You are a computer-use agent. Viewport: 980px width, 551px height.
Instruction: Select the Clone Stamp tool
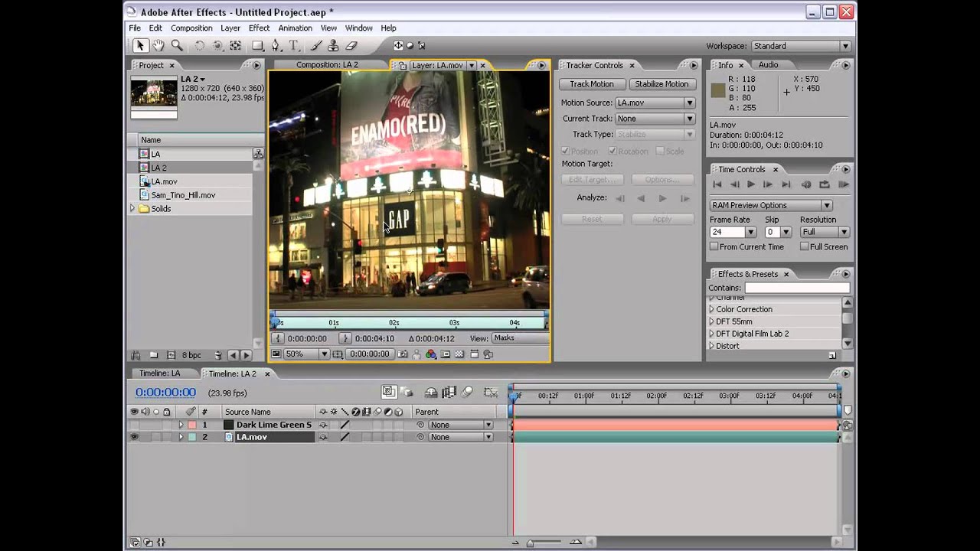[333, 46]
